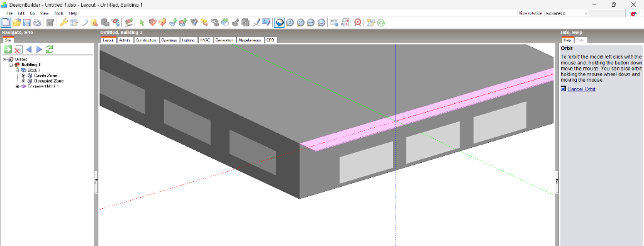
Task: Refresh the navigator with green arrows icon
Action: (49, 49)
